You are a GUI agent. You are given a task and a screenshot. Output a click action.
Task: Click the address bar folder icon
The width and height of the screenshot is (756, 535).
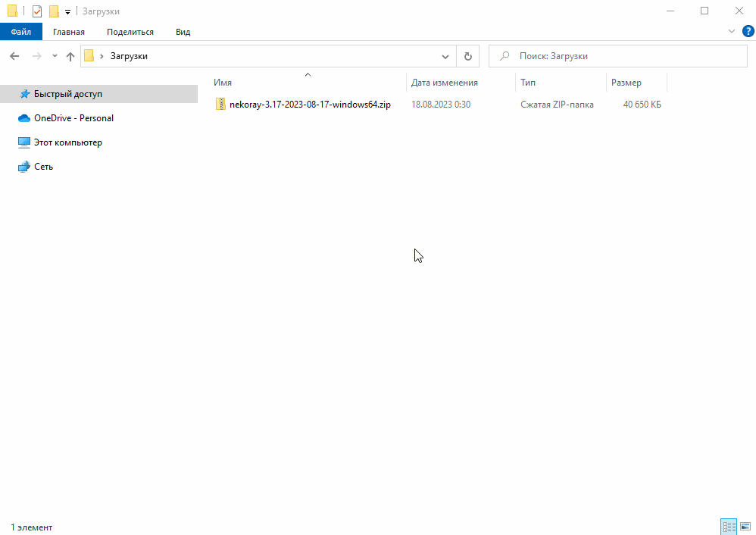tap(89, 56)
